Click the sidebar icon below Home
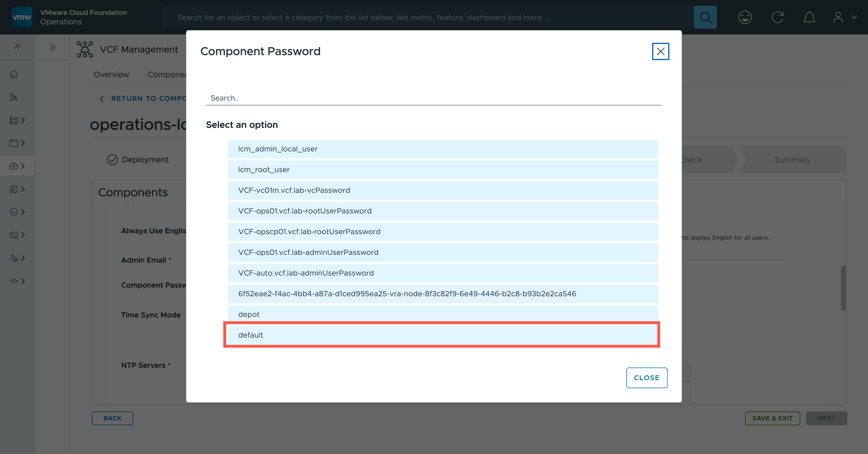This screenshot has width=868, height=454. click(14, 97)
